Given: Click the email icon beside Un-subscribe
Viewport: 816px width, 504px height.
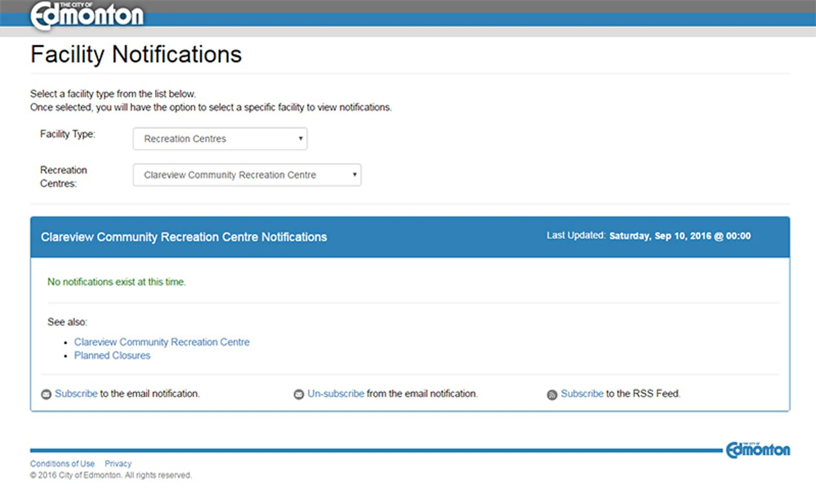Looking at the screenshot, I should [x=299, y=394].
